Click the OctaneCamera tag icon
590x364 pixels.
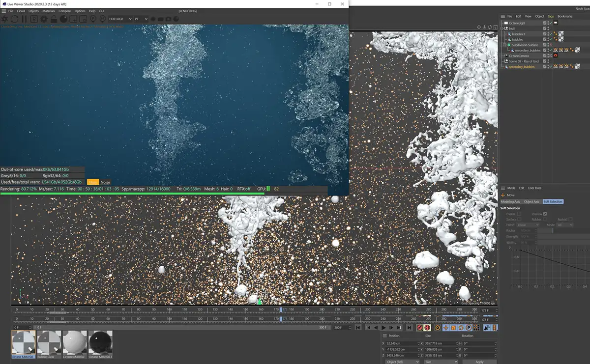[556, 56]
